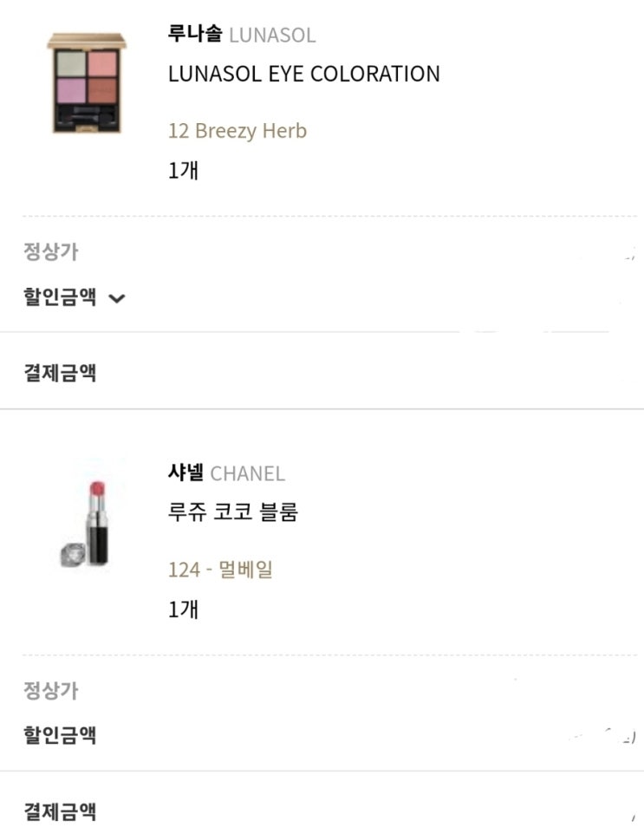The width and height of the screenshot is (644, 834).
Task: Click 정상가 label under the Chanel item
Action: pos(50,691)
